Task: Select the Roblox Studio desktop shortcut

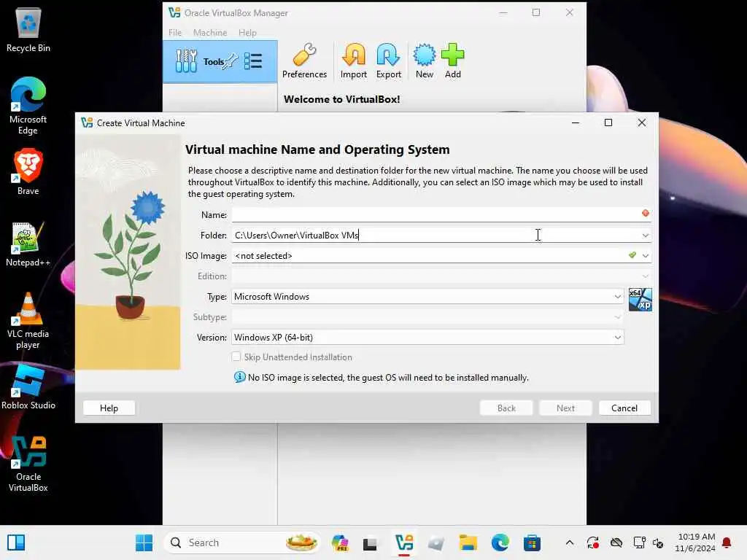Action: (x=28, y=386)
